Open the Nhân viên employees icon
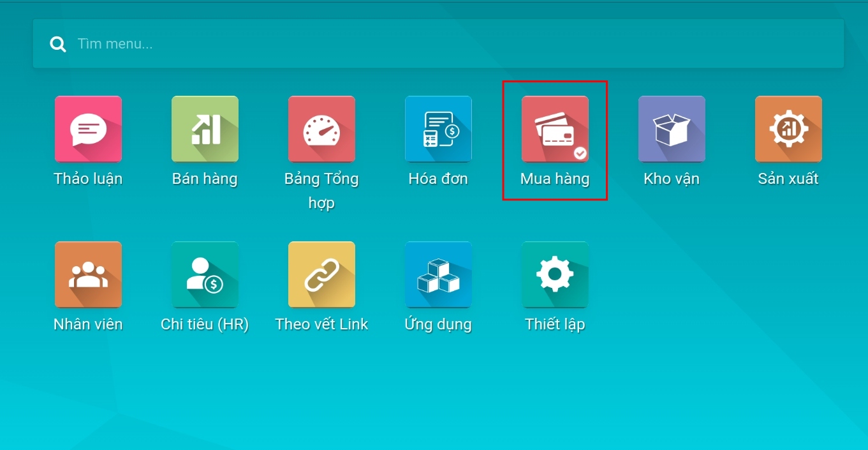Viewport: 868px width, 450px height. pyautogui.click(x=88, y=274)
